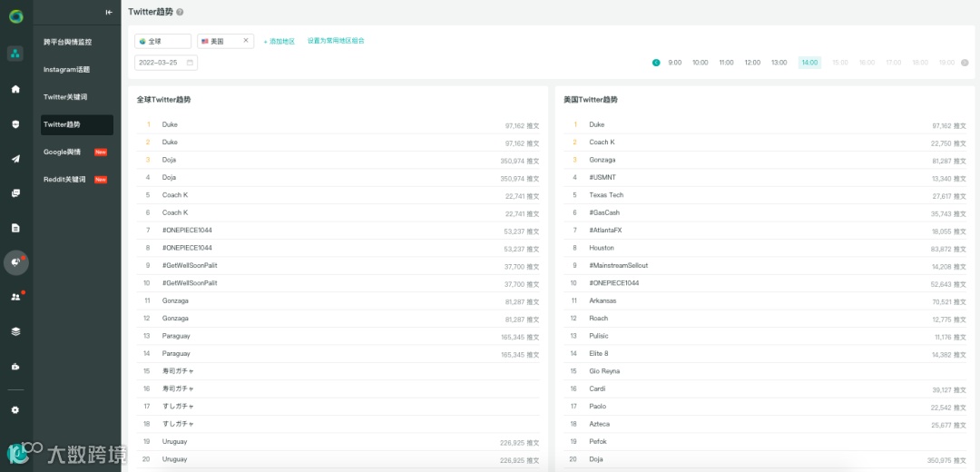Open the paper plane icon in sidebar
This screenshot has width=980, height=472.
[x=15, y=159]
